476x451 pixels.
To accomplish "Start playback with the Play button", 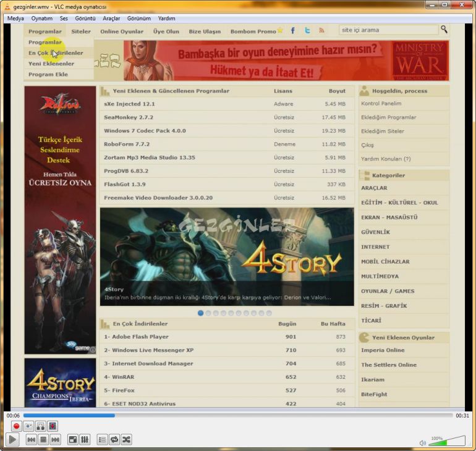I will 12,439.
